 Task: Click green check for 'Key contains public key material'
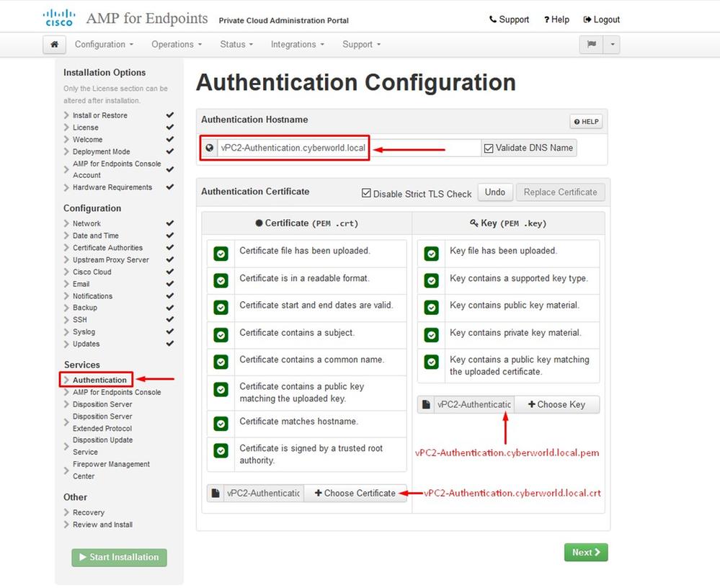pos(431,308)
